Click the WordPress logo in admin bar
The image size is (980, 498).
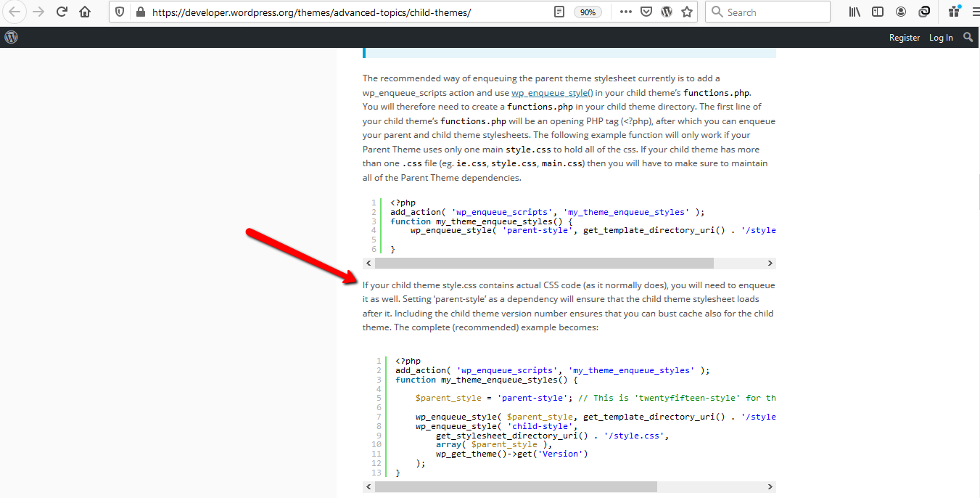pyautogui.click(x=11, y=37)
